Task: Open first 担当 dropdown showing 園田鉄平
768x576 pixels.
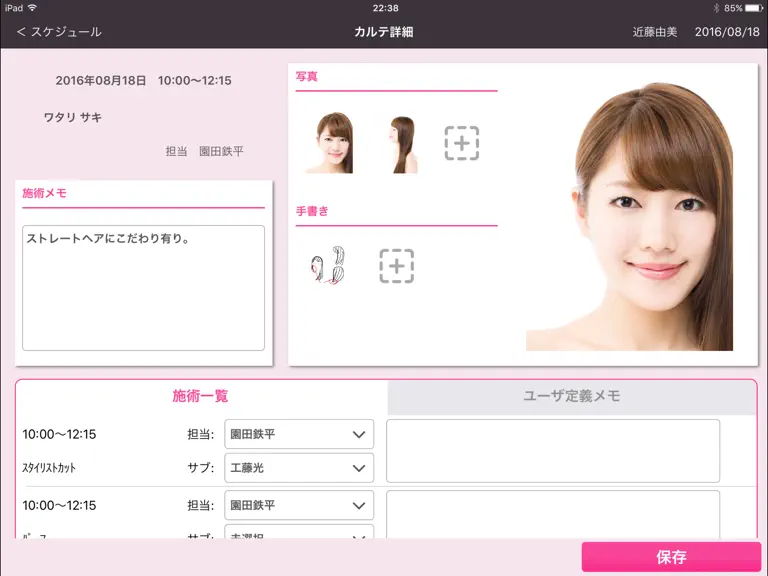Action: tap(299, 434)
